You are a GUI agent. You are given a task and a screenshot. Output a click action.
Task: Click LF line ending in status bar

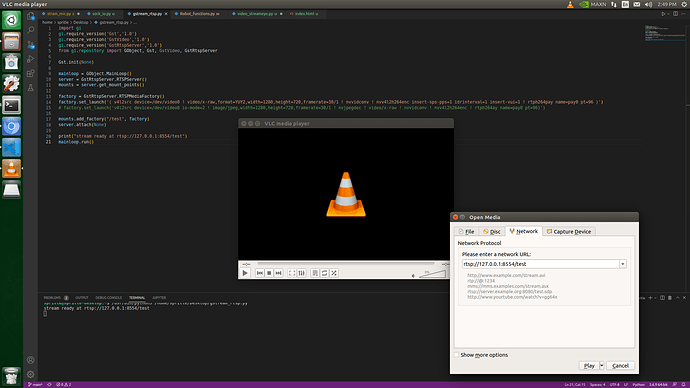625,384
